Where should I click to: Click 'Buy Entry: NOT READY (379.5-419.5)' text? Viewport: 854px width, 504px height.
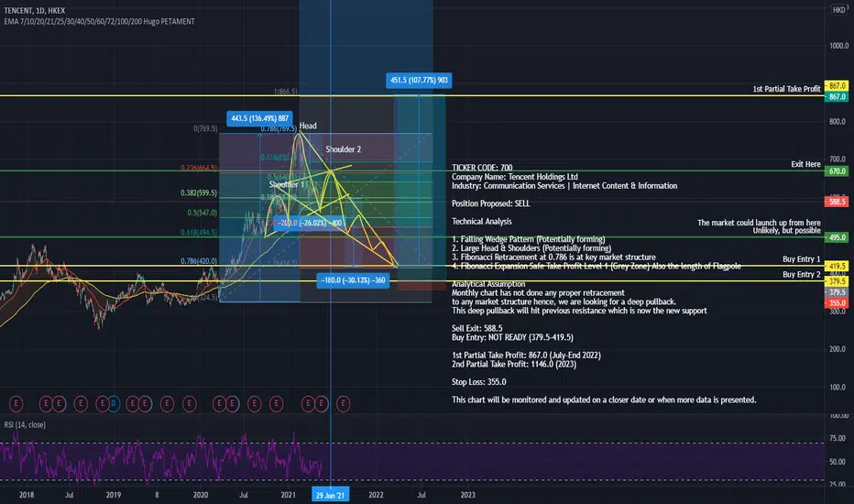tap(512, 337)
